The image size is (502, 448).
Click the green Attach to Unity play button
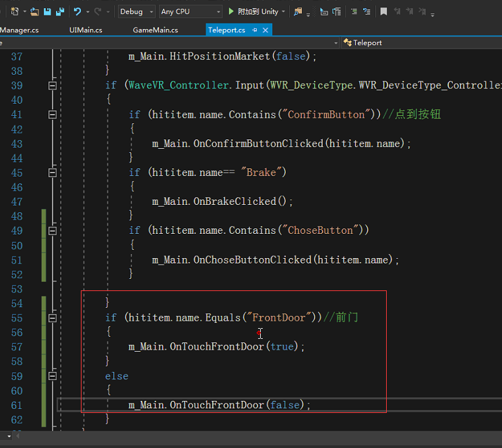[x=231, y=11]
